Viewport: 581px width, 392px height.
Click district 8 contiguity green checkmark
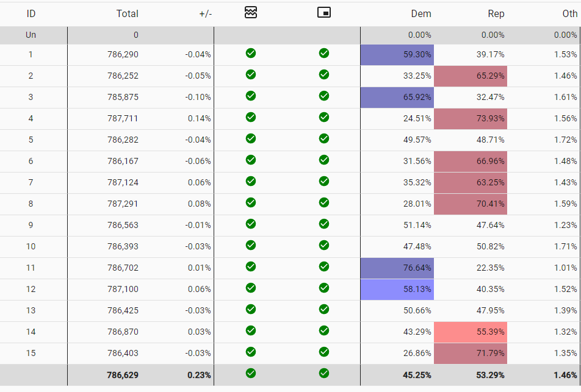click(251, 202)
